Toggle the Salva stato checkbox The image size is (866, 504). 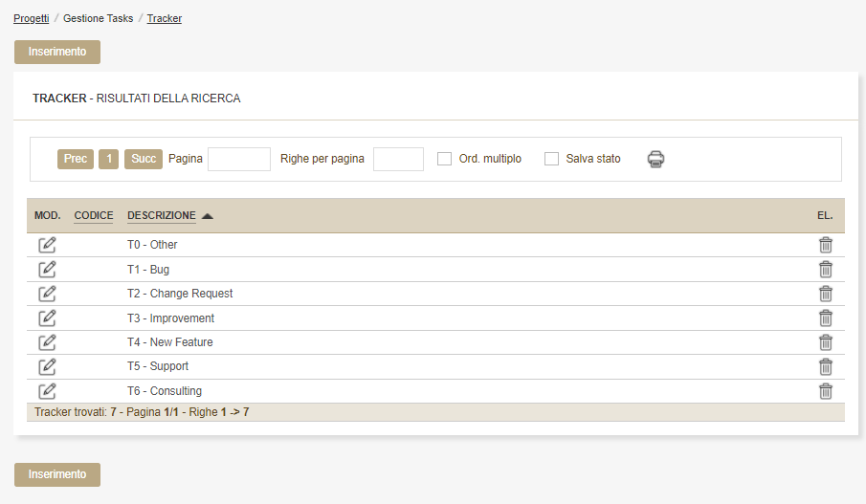click(551, 159)
